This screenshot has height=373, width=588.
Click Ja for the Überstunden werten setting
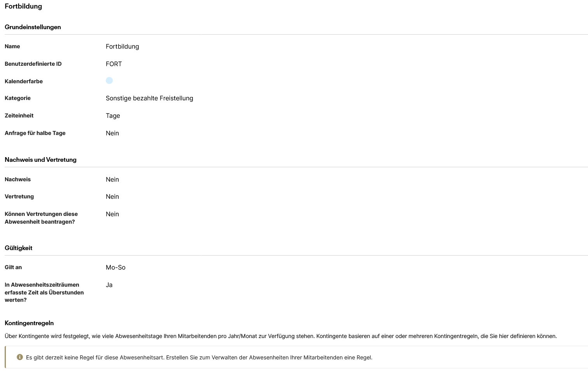coord(109,285)
